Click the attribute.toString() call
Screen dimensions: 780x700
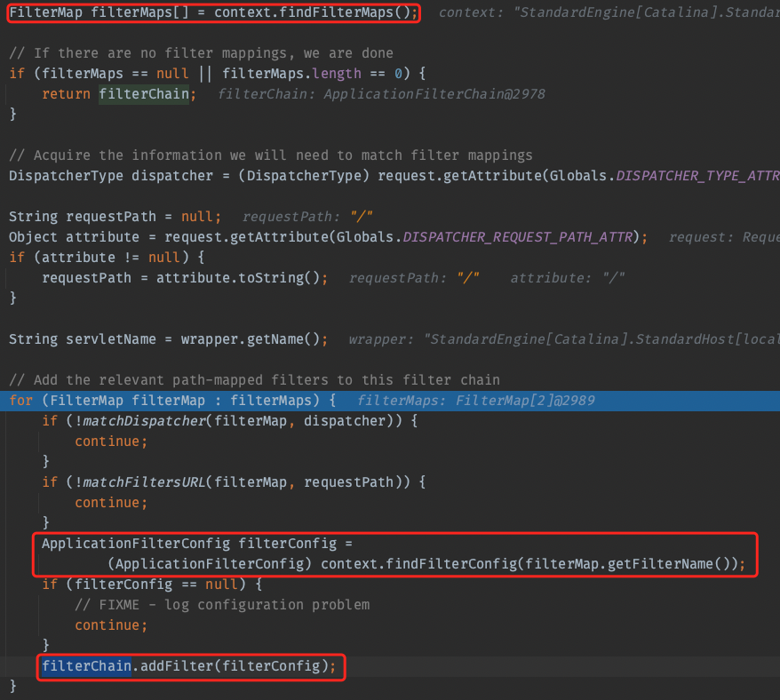pyautogui.click(x=242, y=278)
